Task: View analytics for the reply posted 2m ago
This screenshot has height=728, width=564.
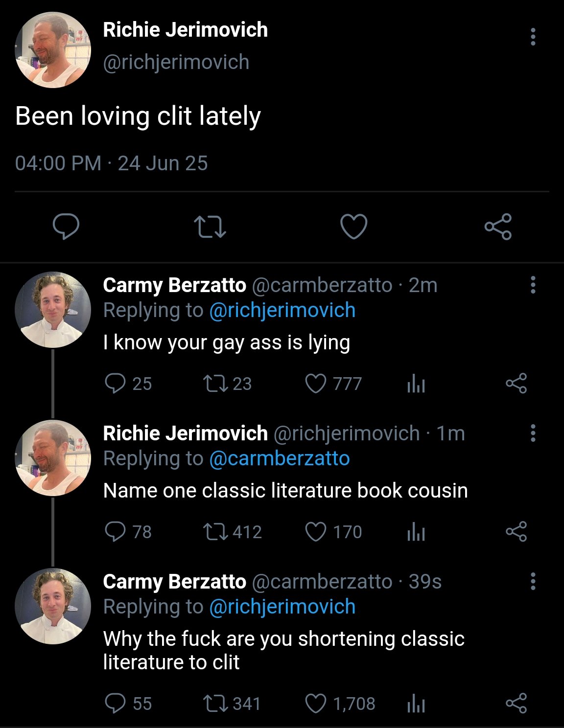Action: pyautogui.click(x=416, y=384)
